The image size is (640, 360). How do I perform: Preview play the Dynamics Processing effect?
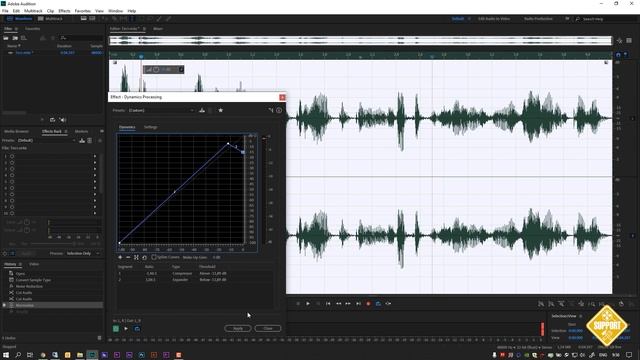(126, 329)
